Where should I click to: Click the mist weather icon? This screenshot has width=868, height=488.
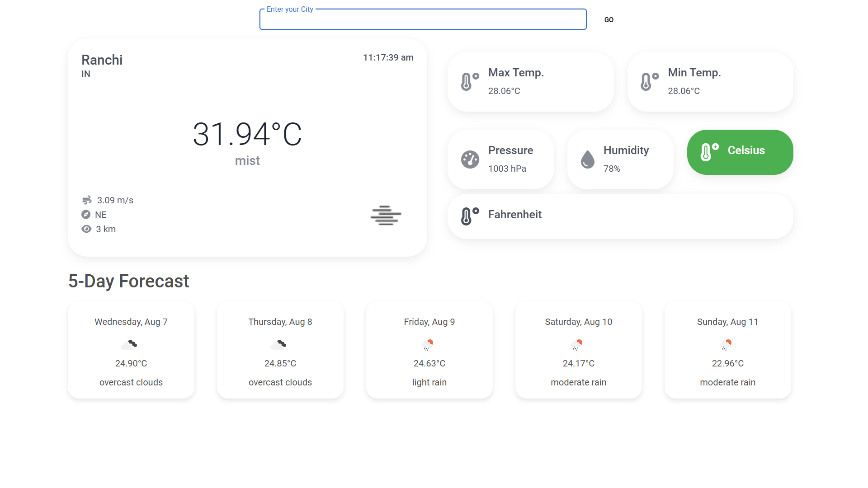[386, 216]
